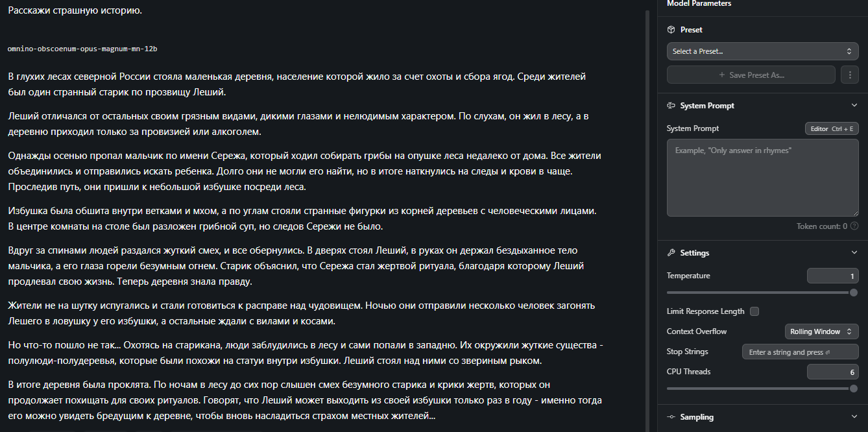The width and height of the screenshot is (868, 432).
Task: Click the Temperature slider handle
Action: pos(854,293)
